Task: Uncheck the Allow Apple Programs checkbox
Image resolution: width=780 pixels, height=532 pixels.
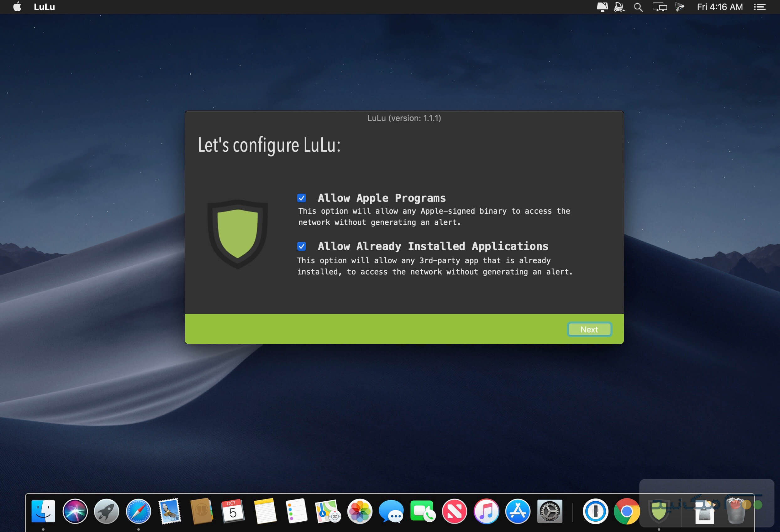Action: (301, 198)
